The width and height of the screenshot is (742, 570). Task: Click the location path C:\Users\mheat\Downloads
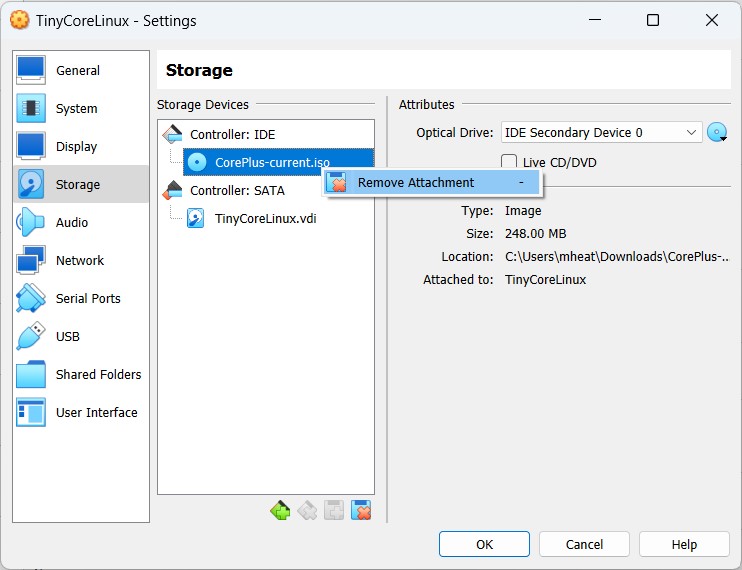(x=617, y=256)
